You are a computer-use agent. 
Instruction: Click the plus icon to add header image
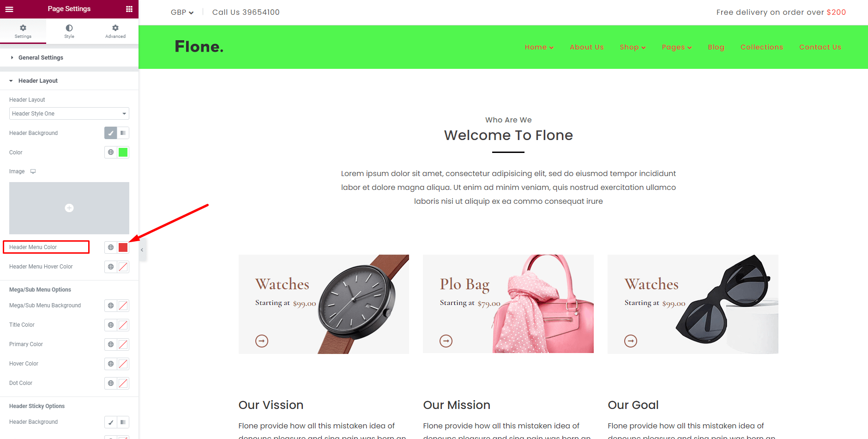[x=69, y=208]
